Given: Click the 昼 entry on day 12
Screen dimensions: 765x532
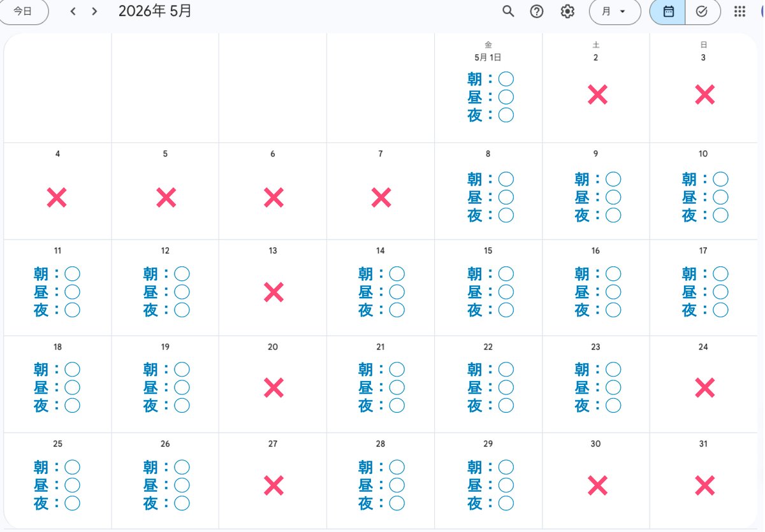Looking at the screenshot, I should pos(166,292).
